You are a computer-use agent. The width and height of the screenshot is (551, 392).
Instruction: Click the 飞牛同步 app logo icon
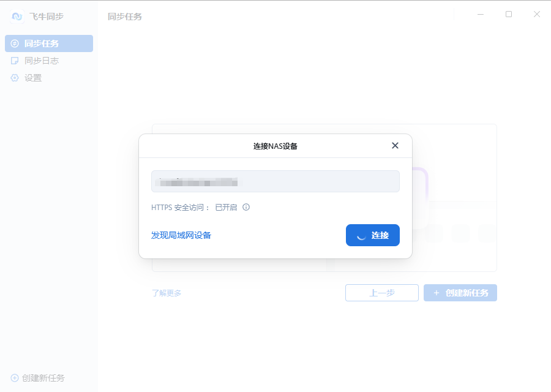point(17,17)
